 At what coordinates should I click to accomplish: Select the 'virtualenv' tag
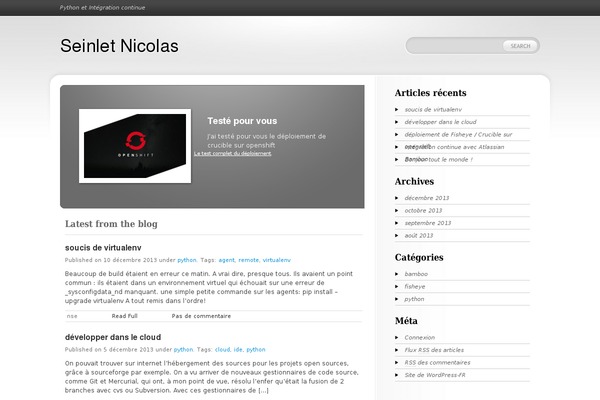point(277,260)
